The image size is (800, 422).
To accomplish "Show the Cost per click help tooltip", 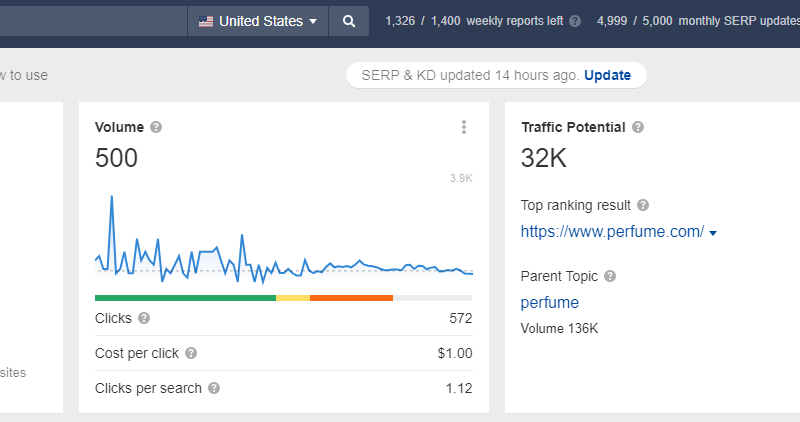I will 191,353.
